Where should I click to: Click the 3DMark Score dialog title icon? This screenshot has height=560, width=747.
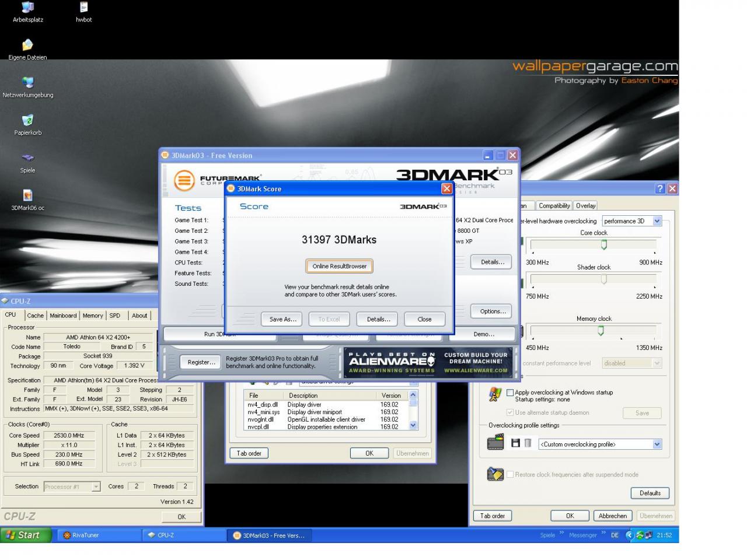(231, 188)
